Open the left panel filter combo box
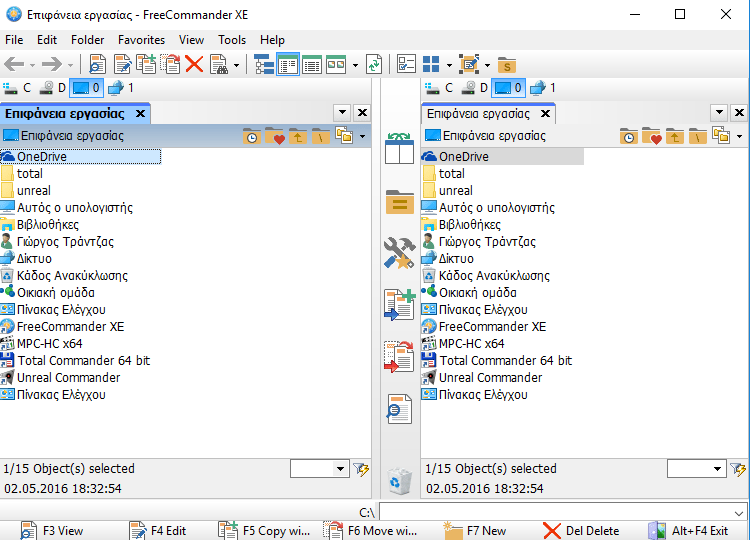Image resolution: width=750 pixels, height=540 pixels. (320, 469)
